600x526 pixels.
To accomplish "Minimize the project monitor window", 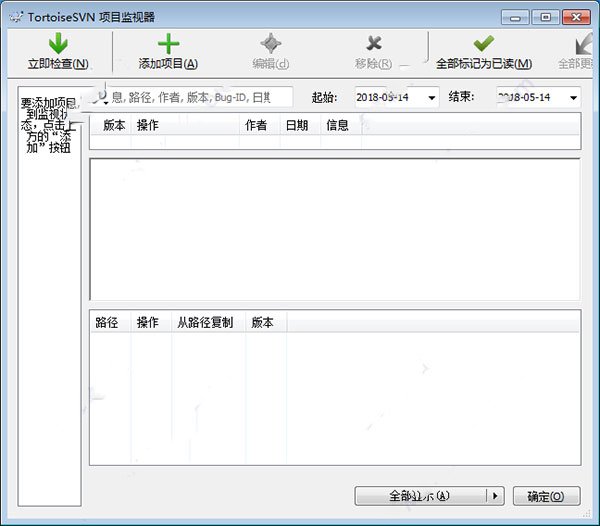I will [x=515, y=17].
